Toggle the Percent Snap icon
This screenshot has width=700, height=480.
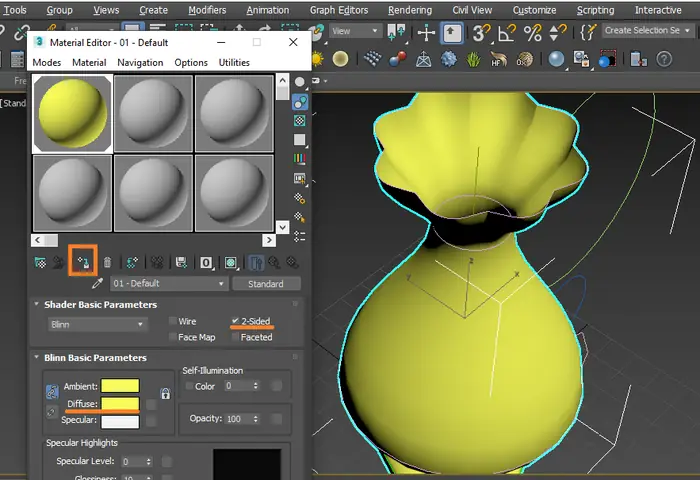[x=532, y=33]
